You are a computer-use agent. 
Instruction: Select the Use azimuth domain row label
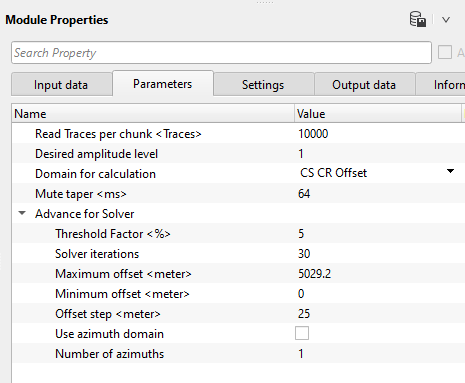[109, 334]
